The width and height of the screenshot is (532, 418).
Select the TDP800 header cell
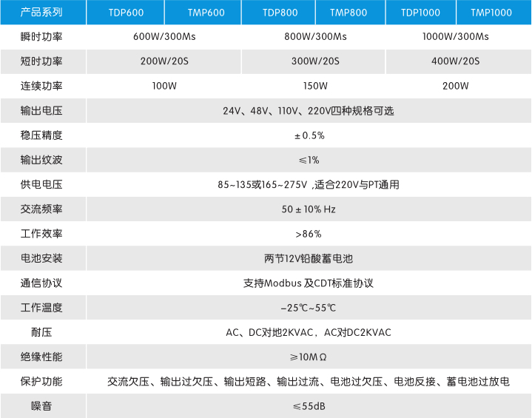point(279,13)
